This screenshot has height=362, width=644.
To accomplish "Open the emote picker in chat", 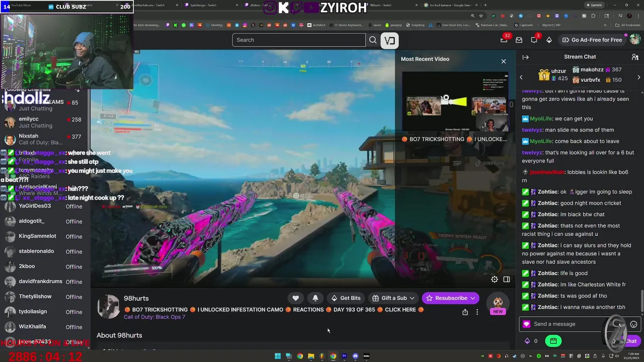I will point(634,324).
